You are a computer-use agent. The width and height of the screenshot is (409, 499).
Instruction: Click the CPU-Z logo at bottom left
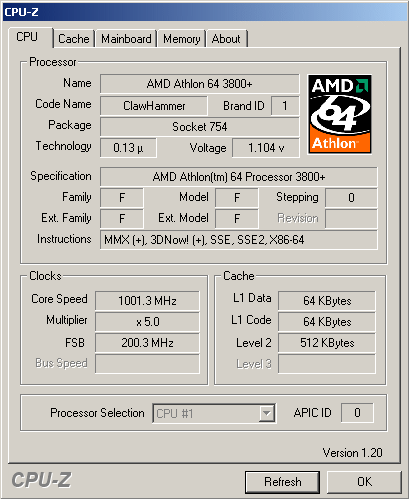42,480
